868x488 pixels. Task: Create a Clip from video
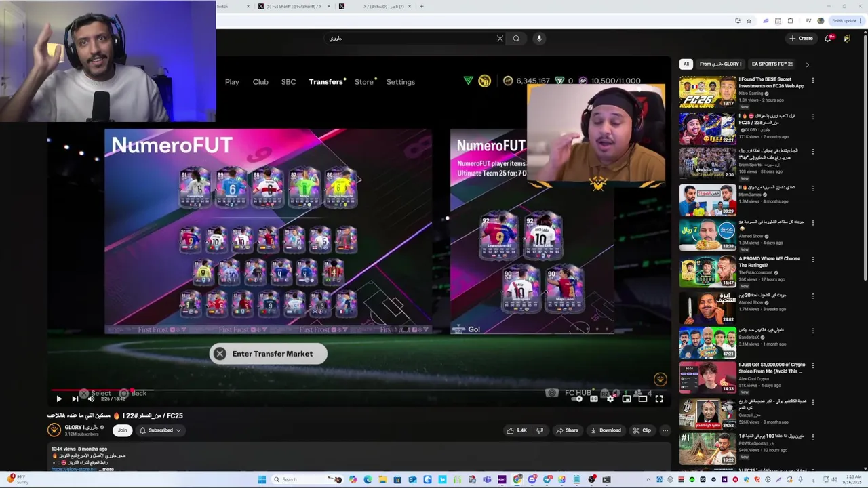pos(642,430)
